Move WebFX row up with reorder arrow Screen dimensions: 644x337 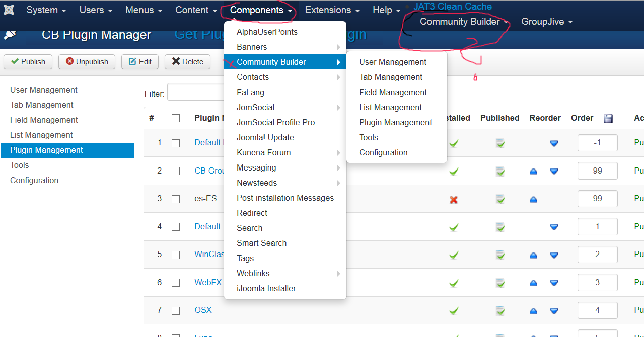click(x=533, y=283)
